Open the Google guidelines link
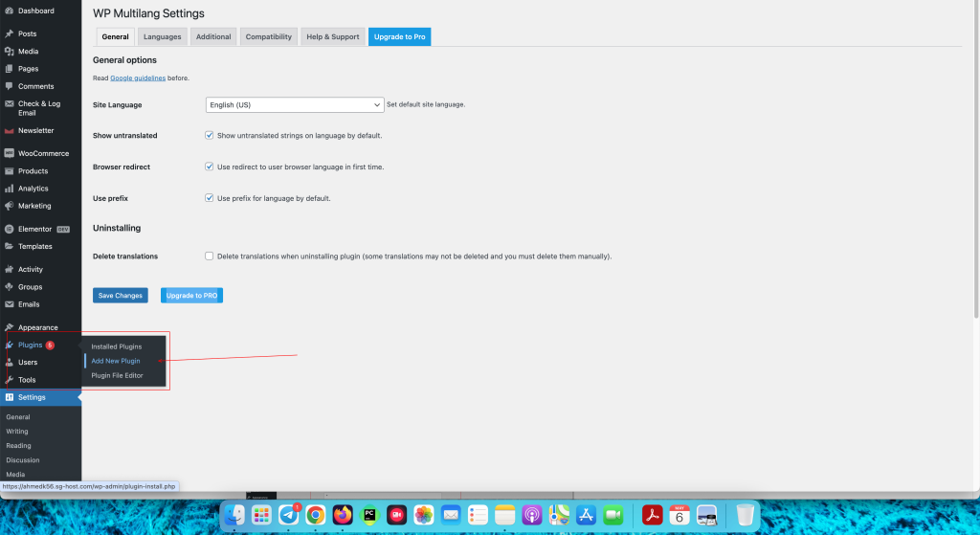This screenshot has width=980, height=535. (x=138, y=78)
